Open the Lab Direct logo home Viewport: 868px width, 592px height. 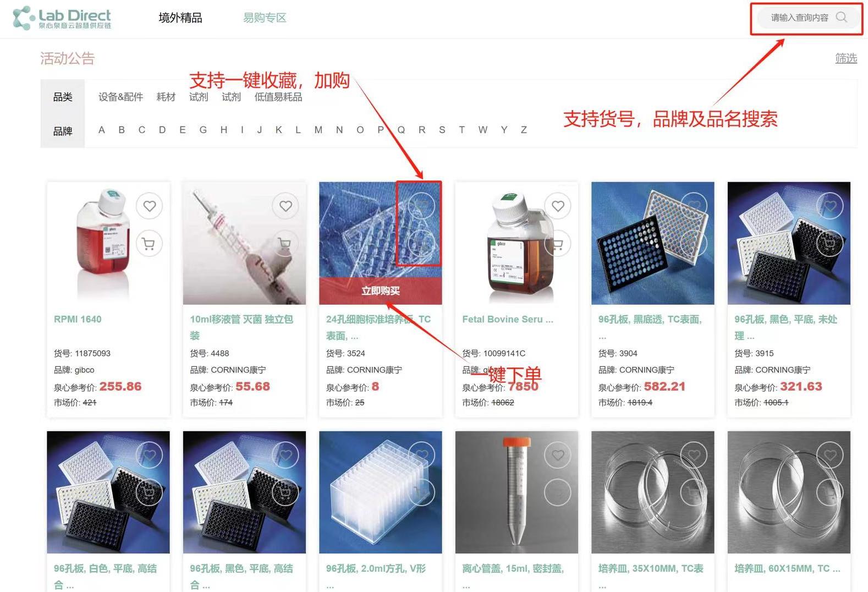tap(62, 18)
